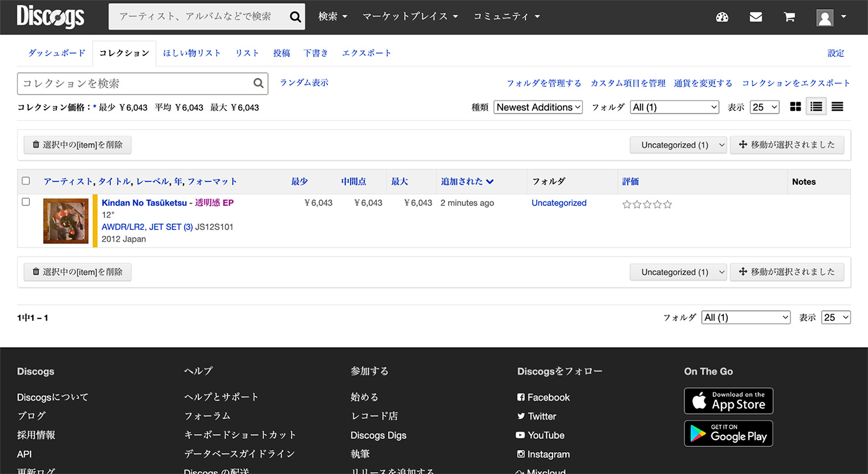This screenshot has width=868, height=474.
Task: Open the bottom フォルダ All (1) dropdown
Action: (x=746, y=317)
